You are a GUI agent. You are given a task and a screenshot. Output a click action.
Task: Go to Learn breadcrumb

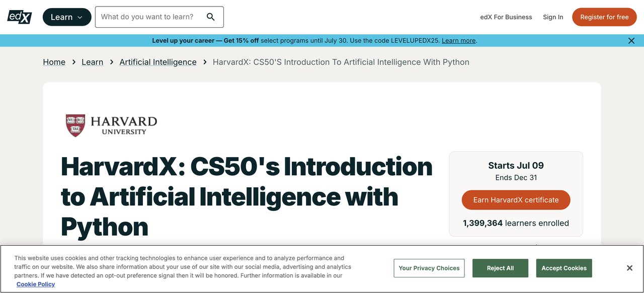92,62
